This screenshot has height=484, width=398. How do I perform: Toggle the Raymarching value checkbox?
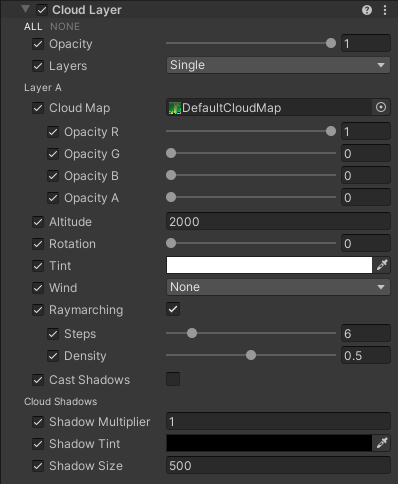click(x=173, y=309)
